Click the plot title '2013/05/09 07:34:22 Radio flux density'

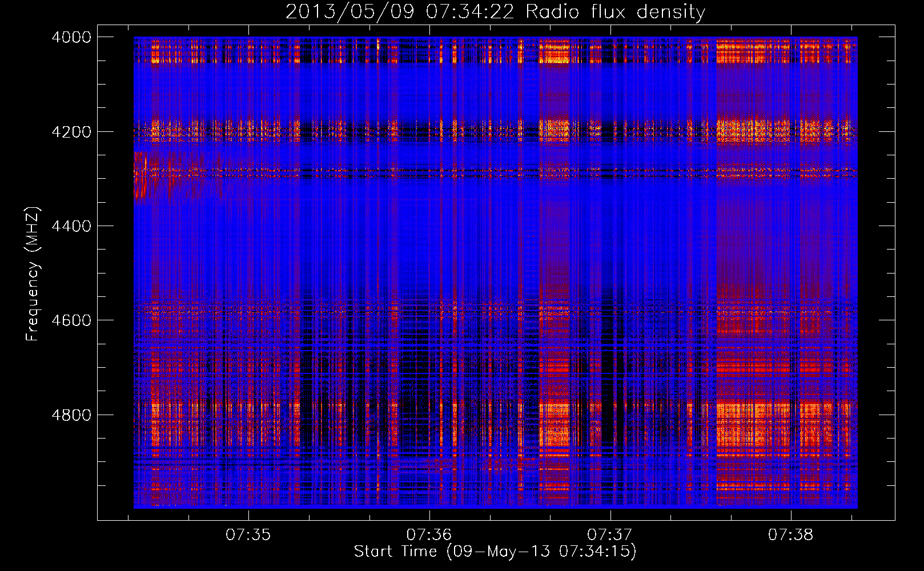(495, 11)
